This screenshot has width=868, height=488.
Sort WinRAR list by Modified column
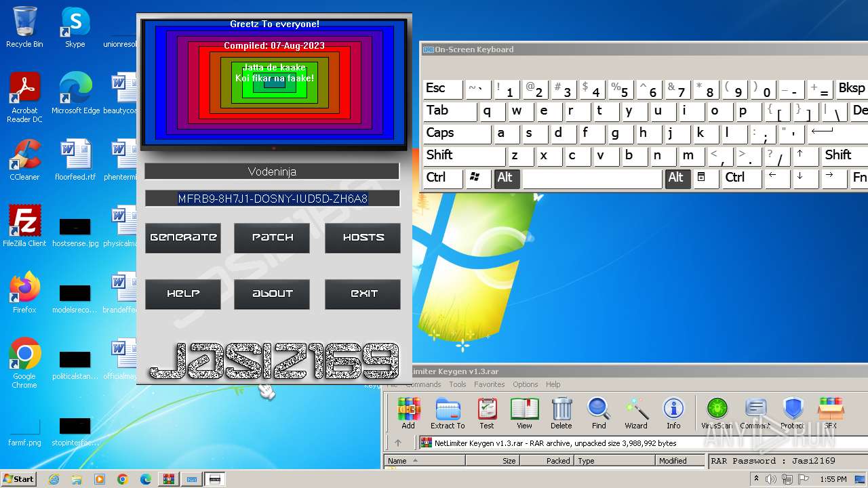pos(681,461)
